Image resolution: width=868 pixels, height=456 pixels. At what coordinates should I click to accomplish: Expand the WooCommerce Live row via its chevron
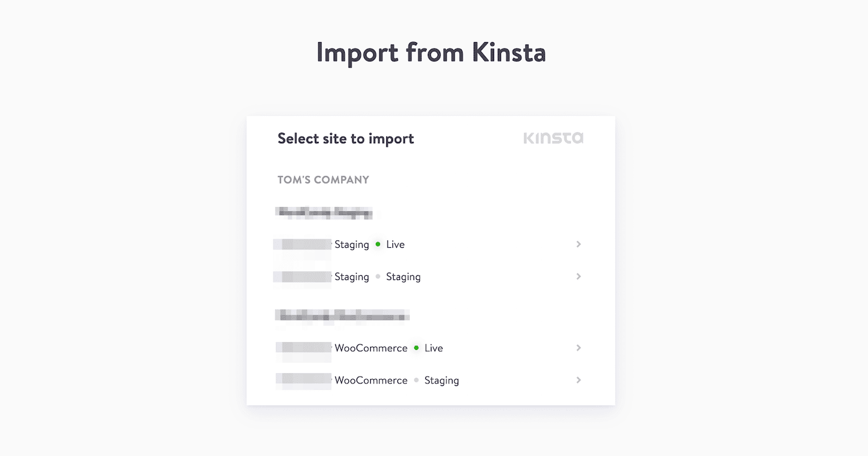point(578,348)
